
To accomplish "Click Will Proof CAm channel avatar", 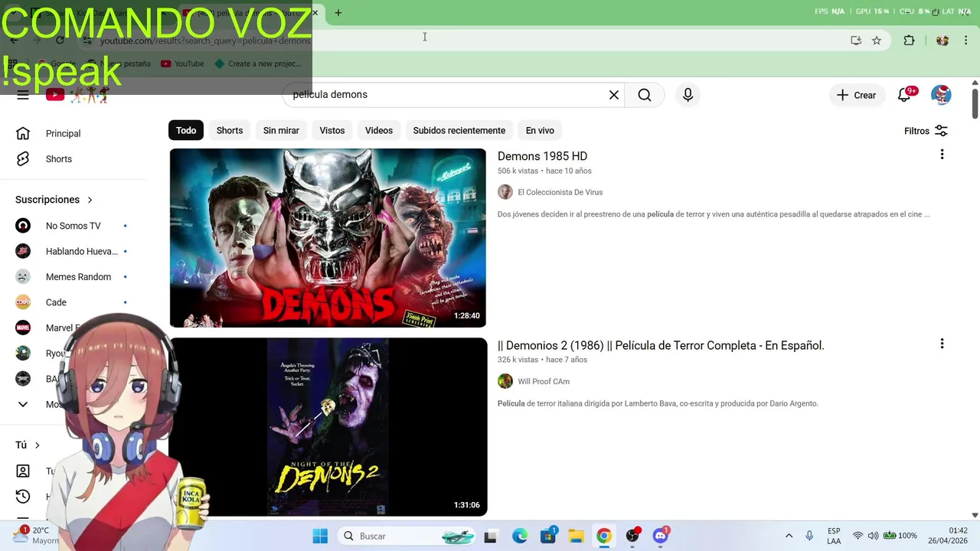I will coord(505,381).
